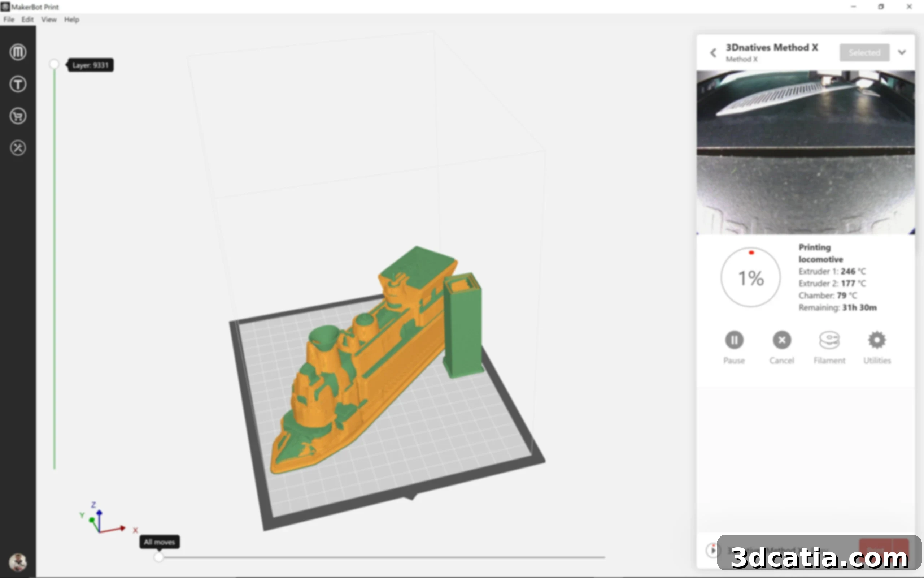This screenshot has height=578, width=924.
Task: Click the '3Dnatives Method X' printer title
Action: click(772, 47)
